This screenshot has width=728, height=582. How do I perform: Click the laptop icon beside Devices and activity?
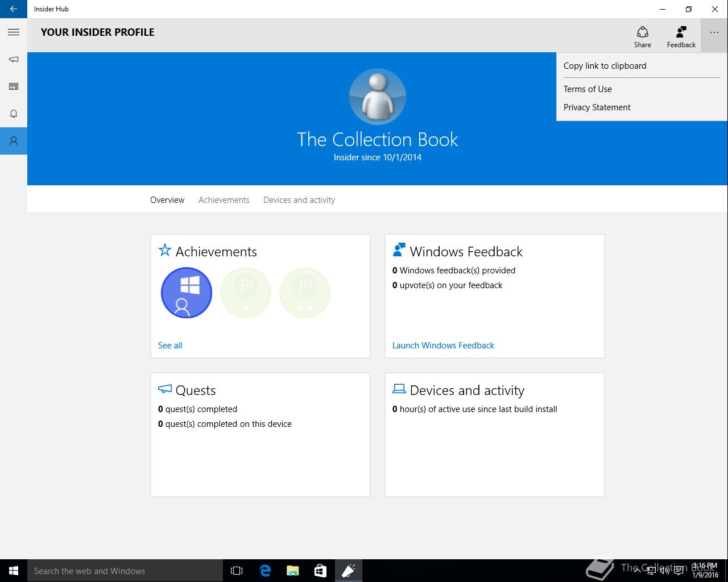point(399,389)
